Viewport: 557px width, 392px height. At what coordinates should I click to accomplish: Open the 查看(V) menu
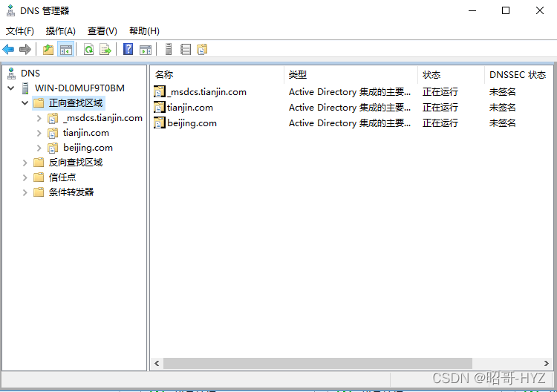pos(102,31)
